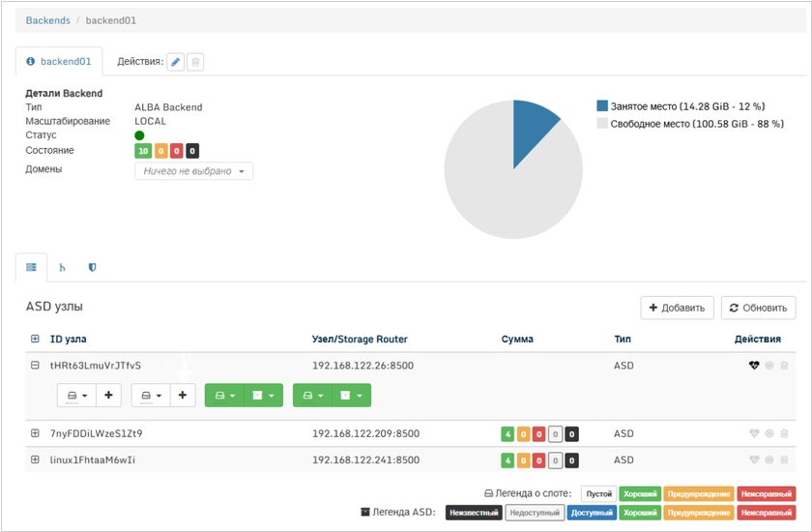Open the first empty slot's disk dropdown
This screenshot has width=812, height=532.
click(75, 396)
